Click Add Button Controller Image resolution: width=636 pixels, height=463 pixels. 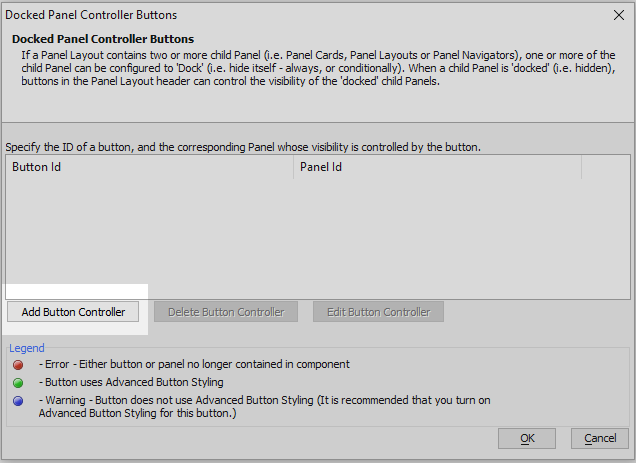(73, 312)
